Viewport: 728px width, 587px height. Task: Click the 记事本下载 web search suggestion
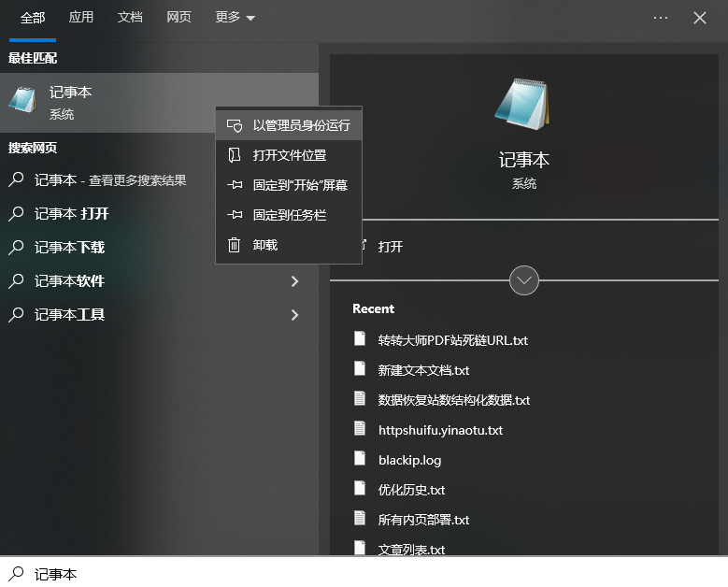point(69,248)
